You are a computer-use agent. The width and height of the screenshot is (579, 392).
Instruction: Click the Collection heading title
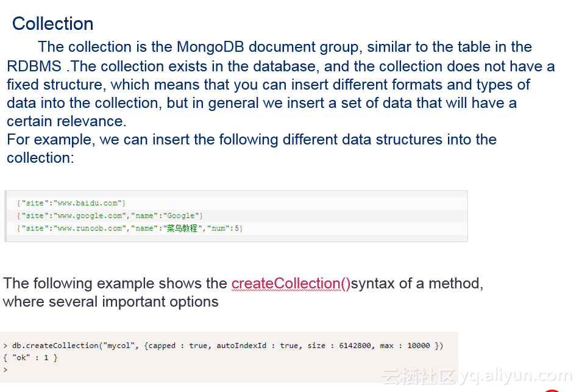[x=52, y=24]
